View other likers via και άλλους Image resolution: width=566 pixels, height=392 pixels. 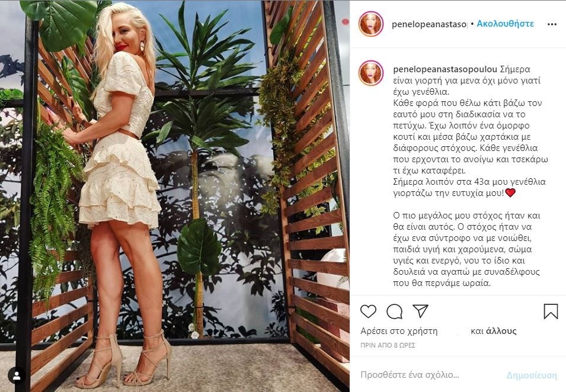[x=494, y=331]
